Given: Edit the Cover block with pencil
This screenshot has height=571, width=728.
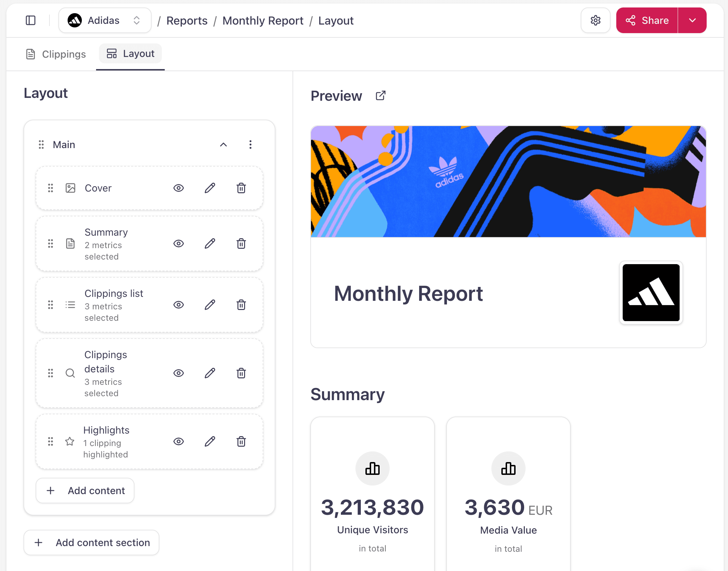Looking at the screenshot, I should (210, 188).
